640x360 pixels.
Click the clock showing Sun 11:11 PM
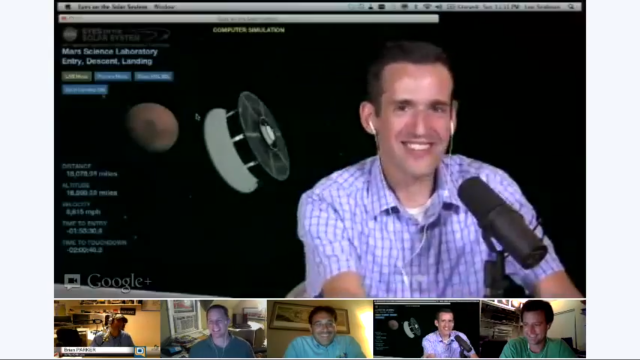point(501,7)
